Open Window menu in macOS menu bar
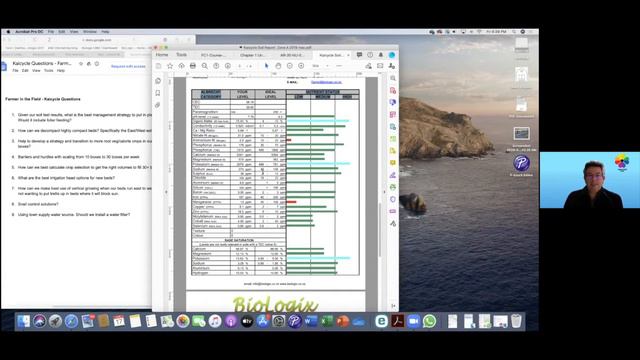Screen dimensions: 640x360 90,31
